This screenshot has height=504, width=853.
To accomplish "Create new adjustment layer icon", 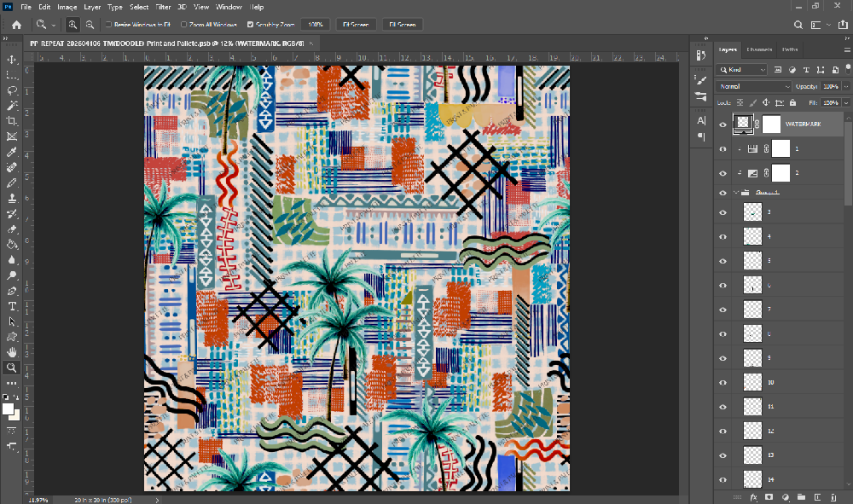I will 785,497.
